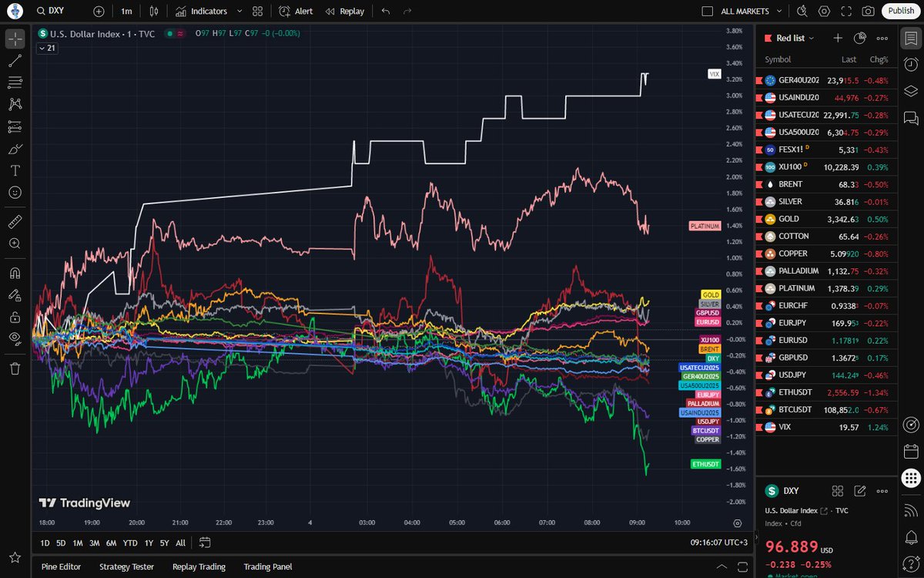Screen dimensions: 924x578
Task: Toggle the red flag on SILVER row
Action: click(x=759, y=201)
